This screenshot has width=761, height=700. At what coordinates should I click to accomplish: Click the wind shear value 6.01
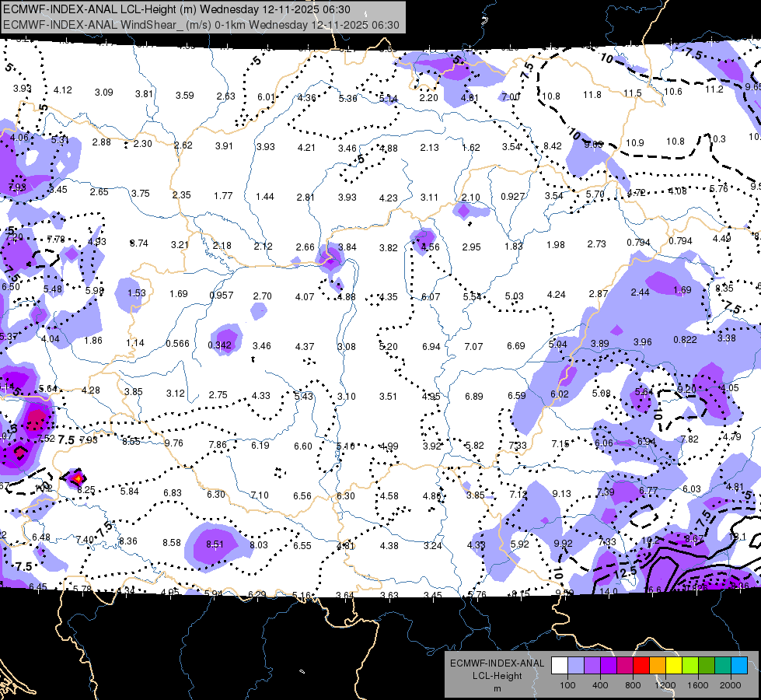[267, 97]
